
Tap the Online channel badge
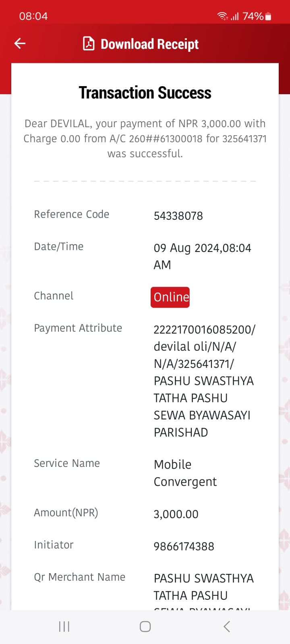point(170,297)
